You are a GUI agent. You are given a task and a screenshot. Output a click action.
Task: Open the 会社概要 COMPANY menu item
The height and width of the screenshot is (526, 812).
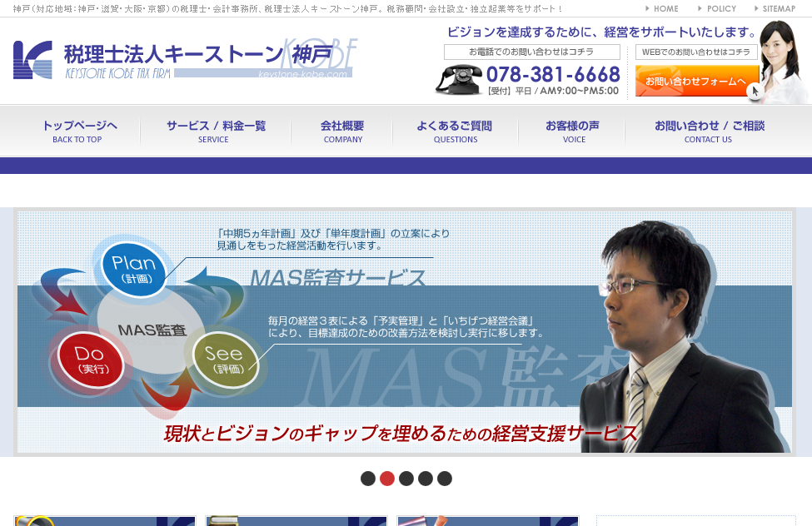click(342, 131)
